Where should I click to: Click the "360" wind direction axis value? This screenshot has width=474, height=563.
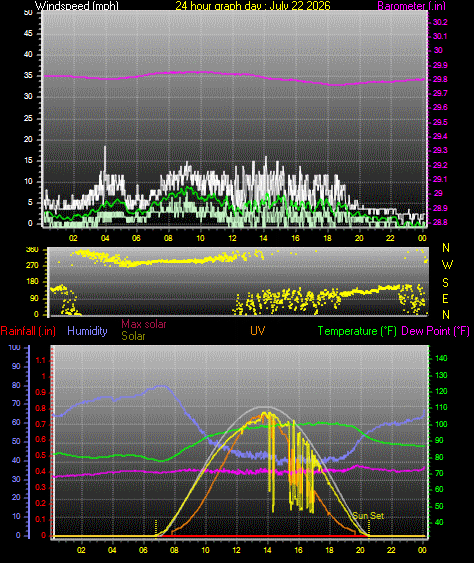click(32, 250)
